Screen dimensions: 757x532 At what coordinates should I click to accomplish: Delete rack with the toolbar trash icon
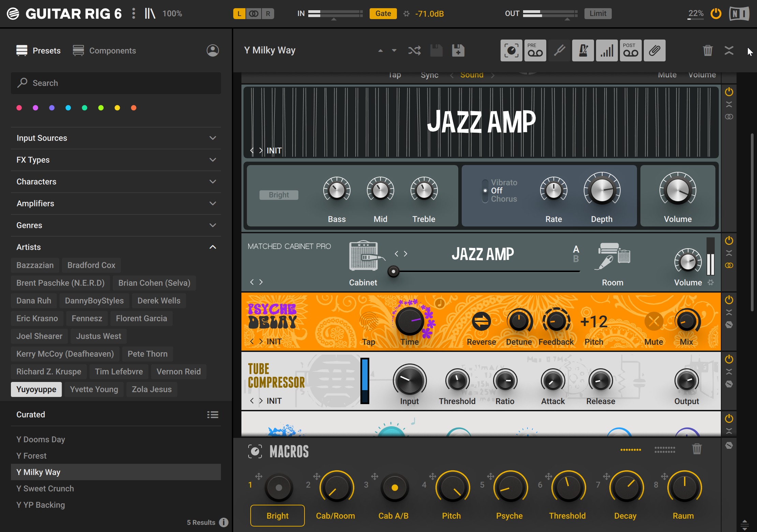click(708, 50)
